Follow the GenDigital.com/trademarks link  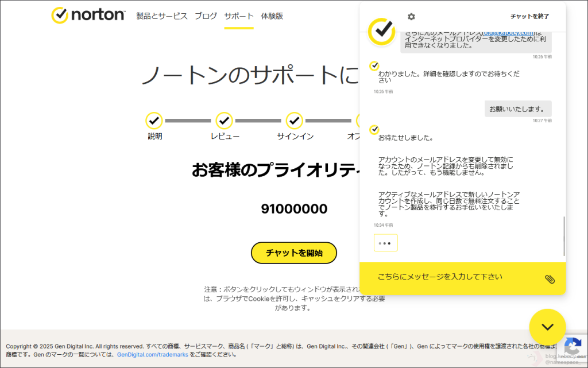click(x=152, y=355)
